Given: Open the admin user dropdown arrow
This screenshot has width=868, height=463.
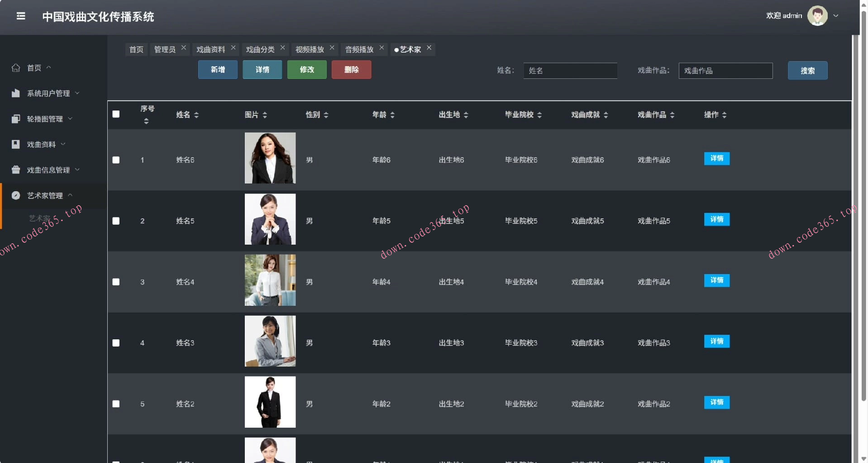Looking at the screenshot, I should pos(836,16).
